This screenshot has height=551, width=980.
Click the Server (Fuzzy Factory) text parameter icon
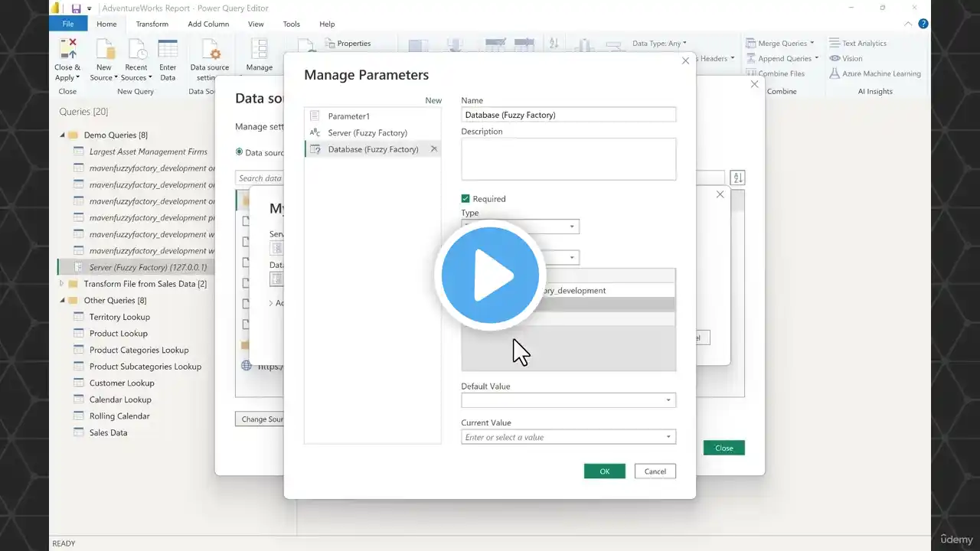click(x=315, y=132)
